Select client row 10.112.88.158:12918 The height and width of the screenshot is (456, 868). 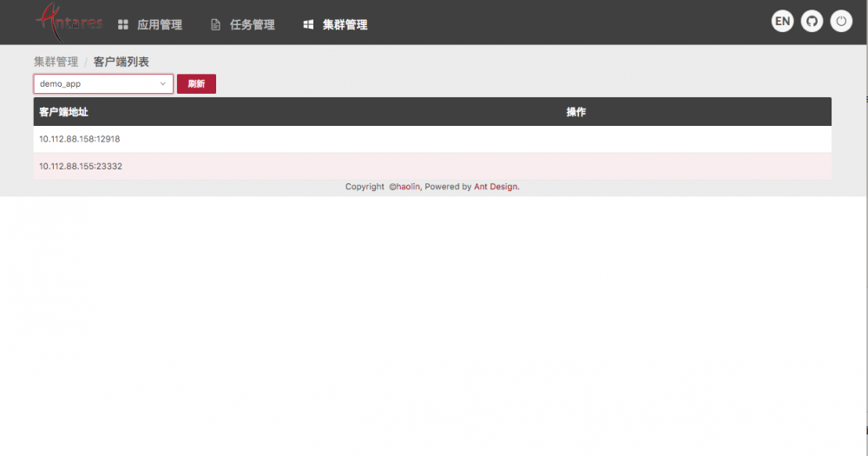click(432, 139)
